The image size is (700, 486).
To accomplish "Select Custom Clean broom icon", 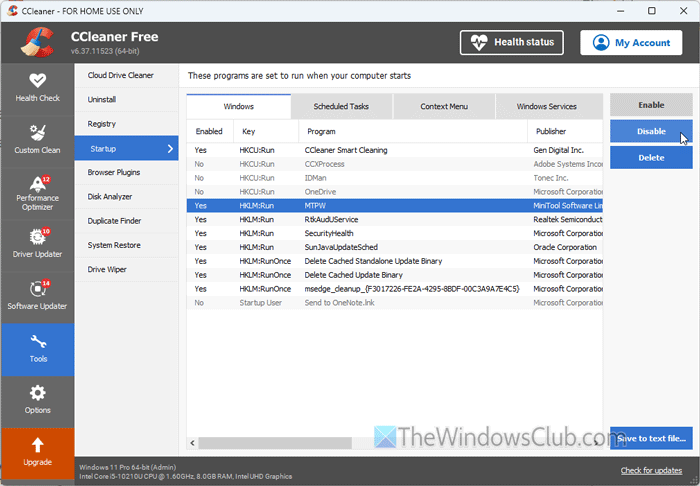I will (37, 132).
